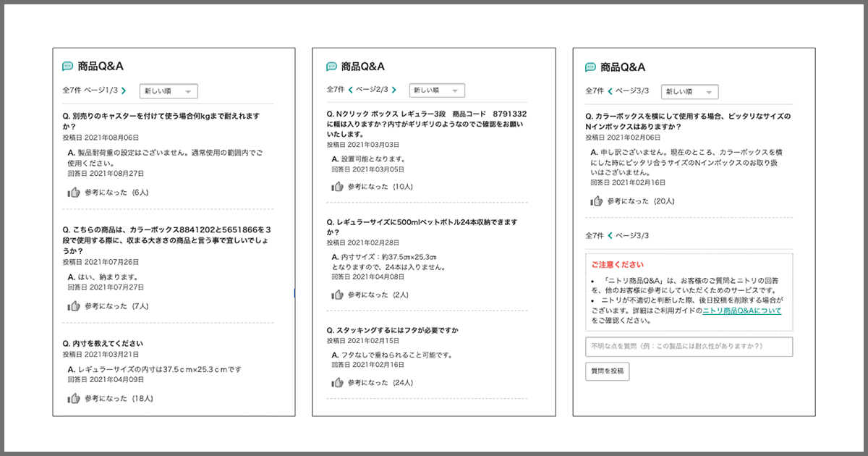Image resolution: width=868 pixels, height=456 pixels.
Task: Expand 新しい順 sort dropdown on page 3/3 panel
Action: [x=690, y=92]
